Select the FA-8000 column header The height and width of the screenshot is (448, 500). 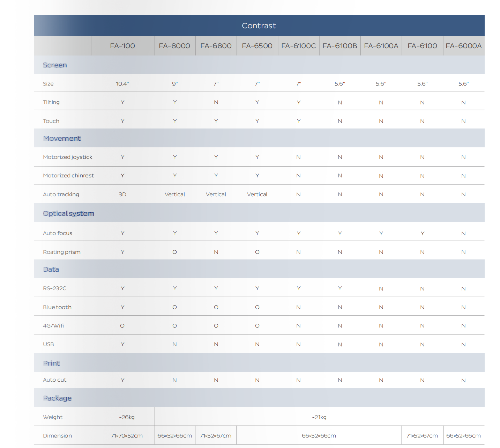click(174, 46)
